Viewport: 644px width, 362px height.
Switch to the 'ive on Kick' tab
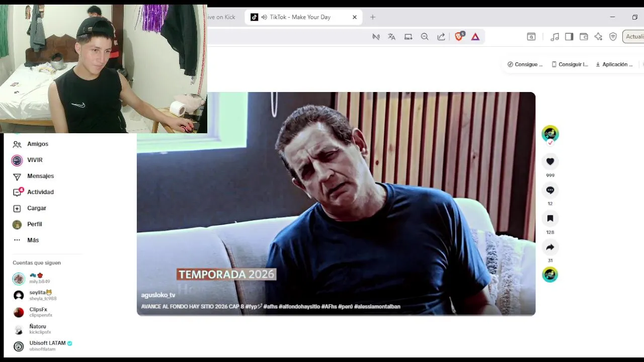pyautogui.click(x=221, y=17)
